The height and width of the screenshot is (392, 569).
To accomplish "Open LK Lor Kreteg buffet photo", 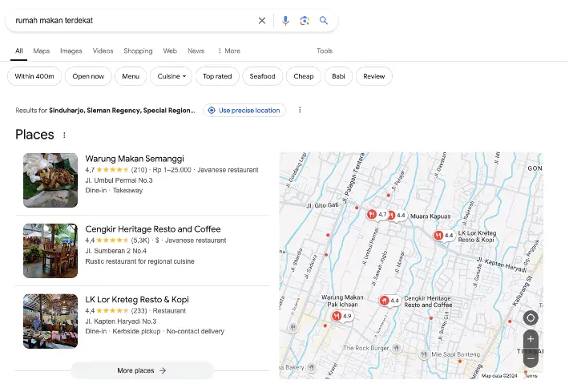I will [50, 321].
